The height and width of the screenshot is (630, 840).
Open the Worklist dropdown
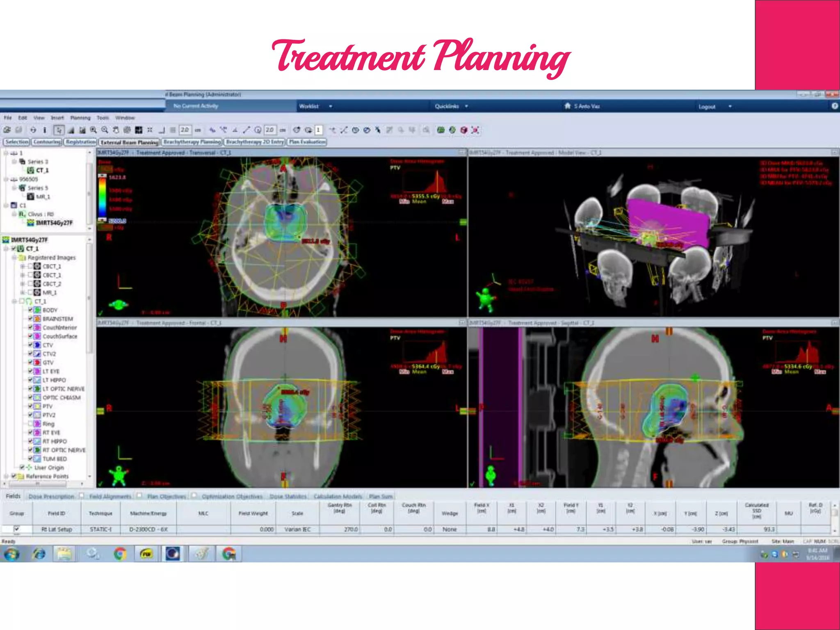coord(316,106)
